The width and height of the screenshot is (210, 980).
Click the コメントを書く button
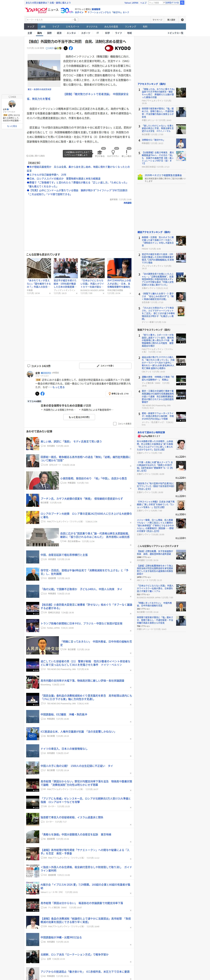click(105, 366)
